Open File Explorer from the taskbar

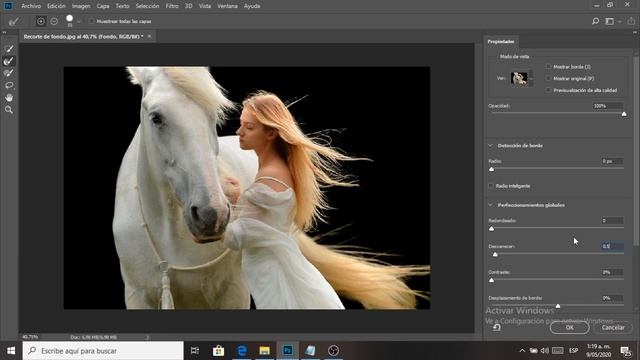(264, 351)
